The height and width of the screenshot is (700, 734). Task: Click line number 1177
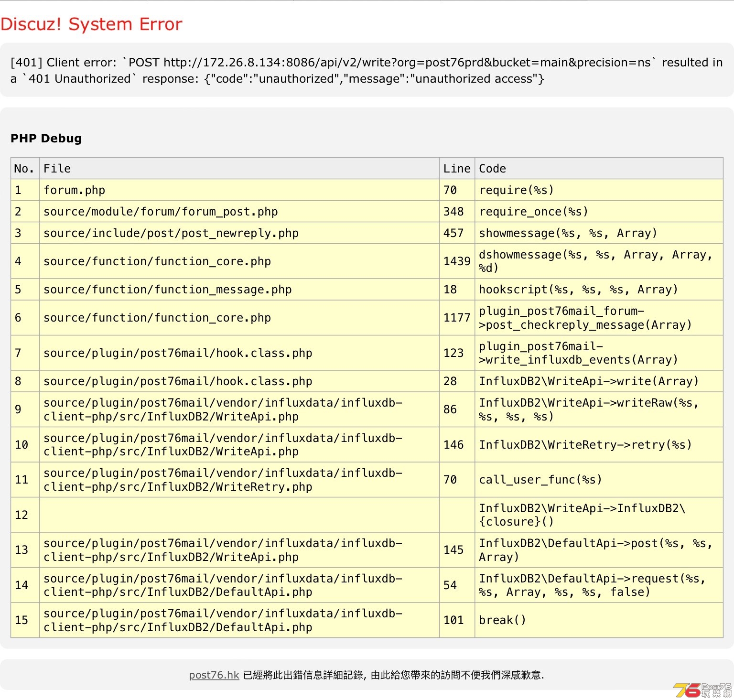pos(457,317)
